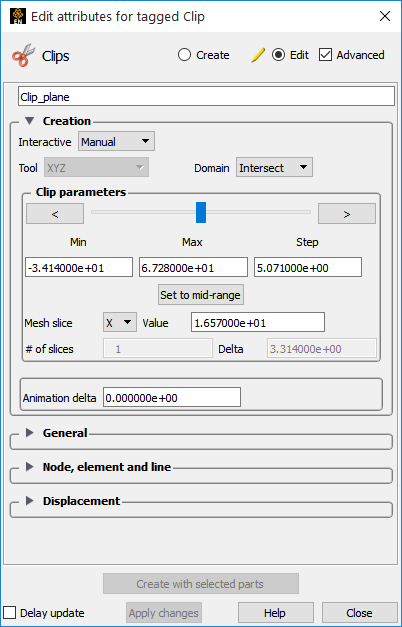Step the clip slider right with > button
402x627 pixels.
point(347,214)
